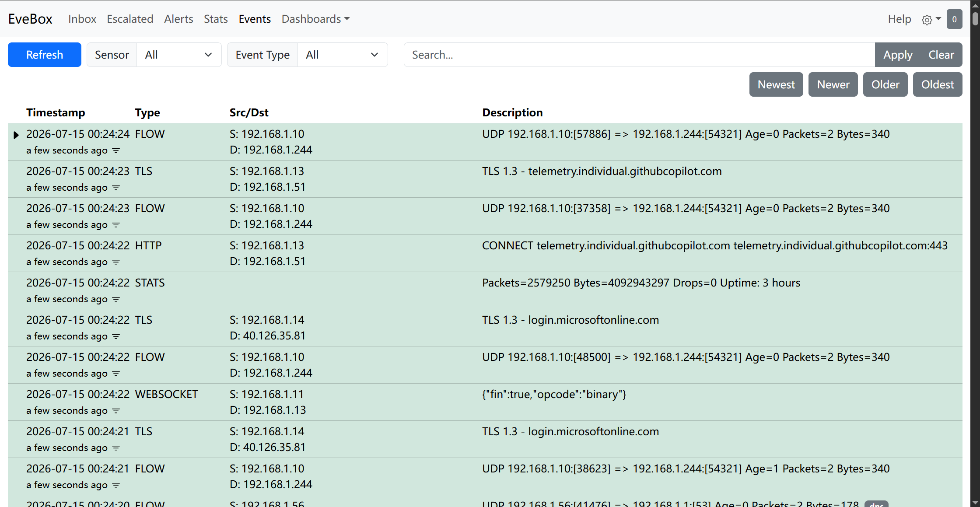Screen dimensions: 980x507
Task: Click timestamp 2026-07-15 00:24:24
Action: tap(78, 134)
